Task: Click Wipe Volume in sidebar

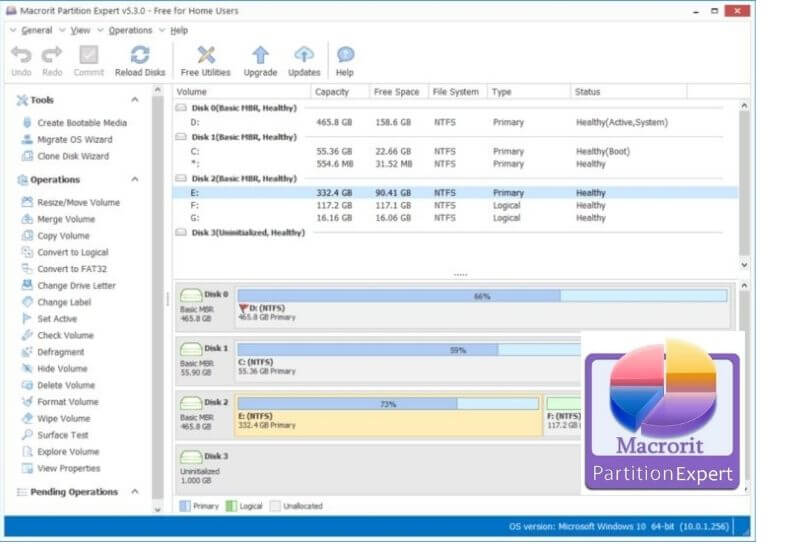Action: point(64,418)
